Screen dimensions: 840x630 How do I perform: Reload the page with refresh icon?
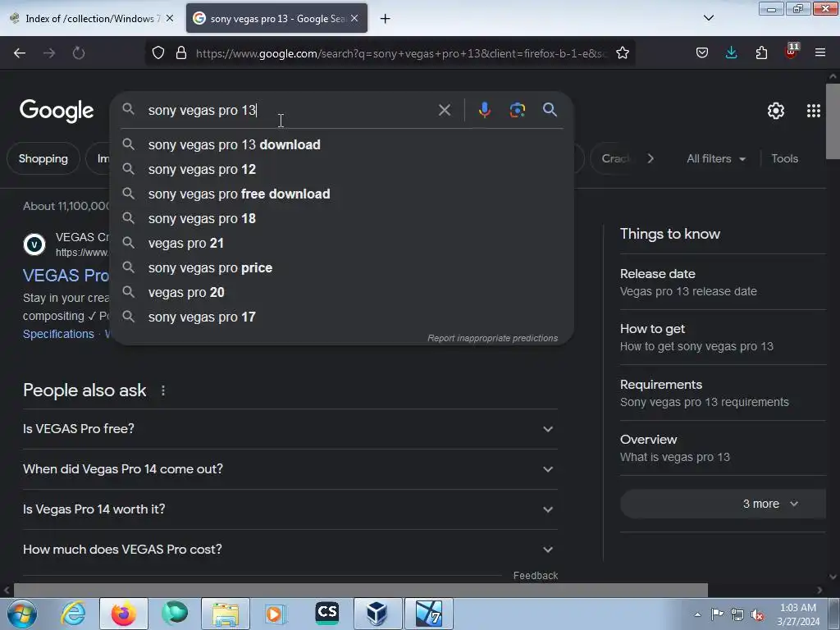click(79, 53)
